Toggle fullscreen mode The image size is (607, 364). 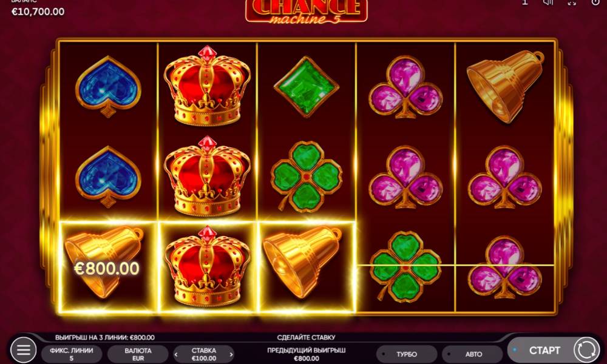(572, 2)
